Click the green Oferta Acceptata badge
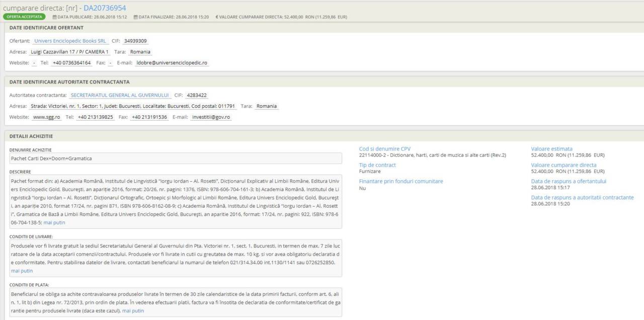Image resolution: width=644 pixels, height=320 pixels. pyautogui.click(x=24, y=17)
